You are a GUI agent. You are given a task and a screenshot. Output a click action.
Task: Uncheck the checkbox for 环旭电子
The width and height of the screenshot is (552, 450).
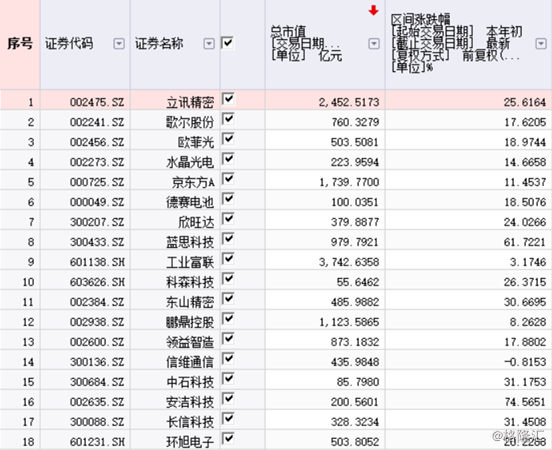(228, 439)
